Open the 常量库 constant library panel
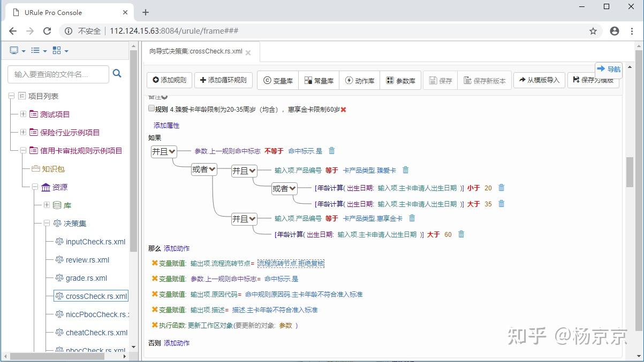 tap(319, 80)
